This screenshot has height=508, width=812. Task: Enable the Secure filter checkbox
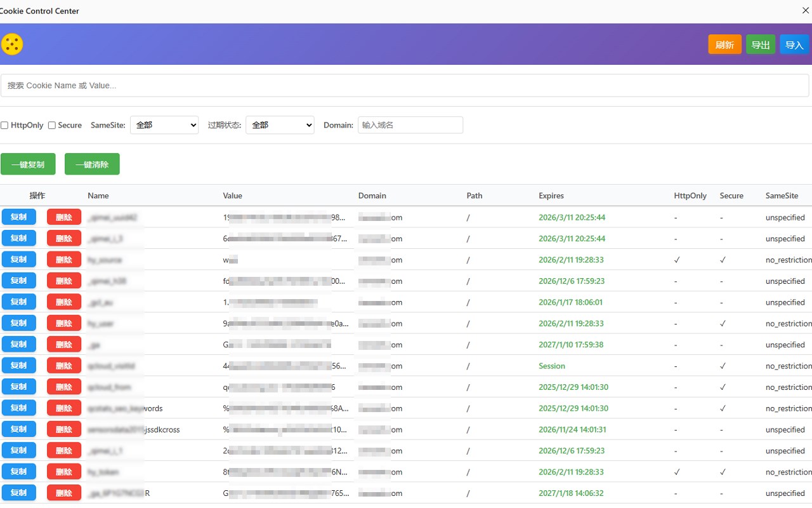click(52, 125)
